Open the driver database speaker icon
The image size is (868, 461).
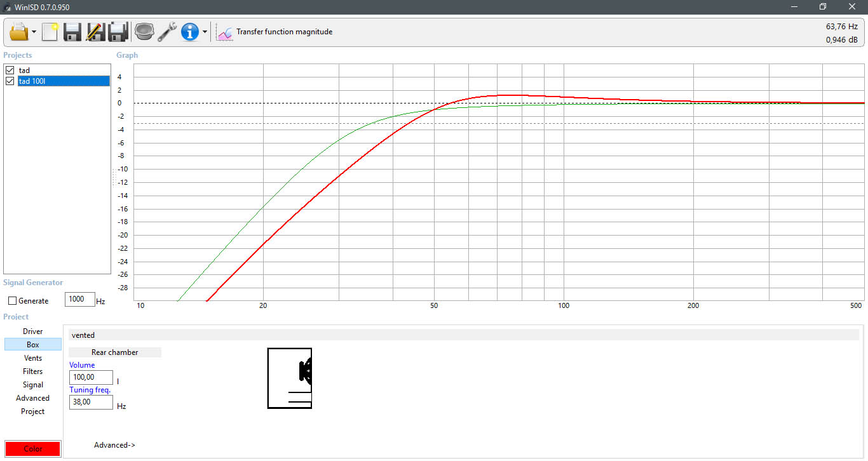(145, 32)
